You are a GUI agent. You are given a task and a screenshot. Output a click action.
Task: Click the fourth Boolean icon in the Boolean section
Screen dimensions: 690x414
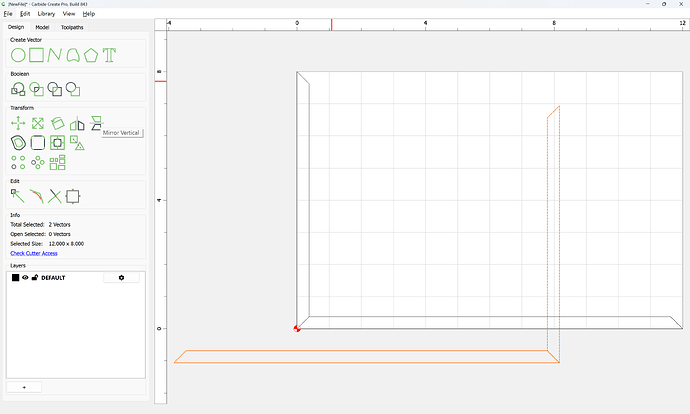point(73,89)
